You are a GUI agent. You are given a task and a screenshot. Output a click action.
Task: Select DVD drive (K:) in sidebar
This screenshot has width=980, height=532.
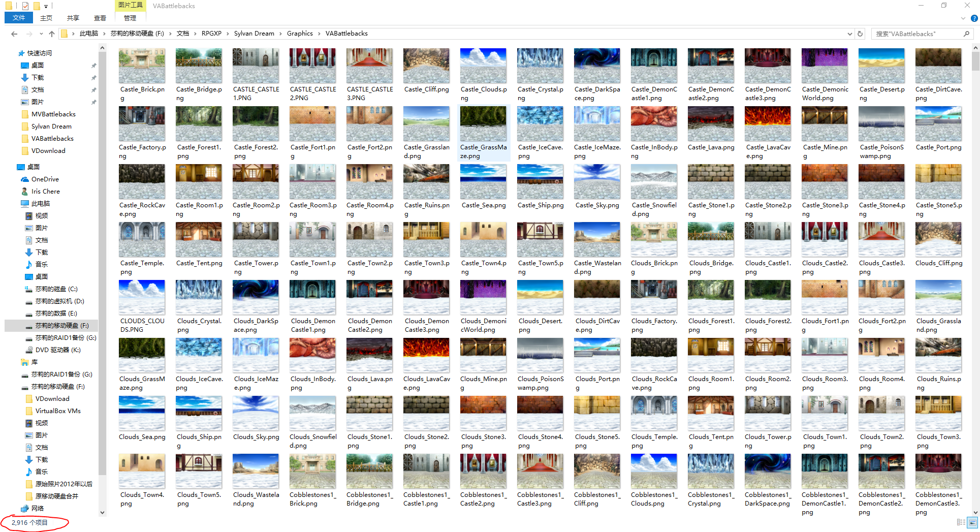(58, 350)
